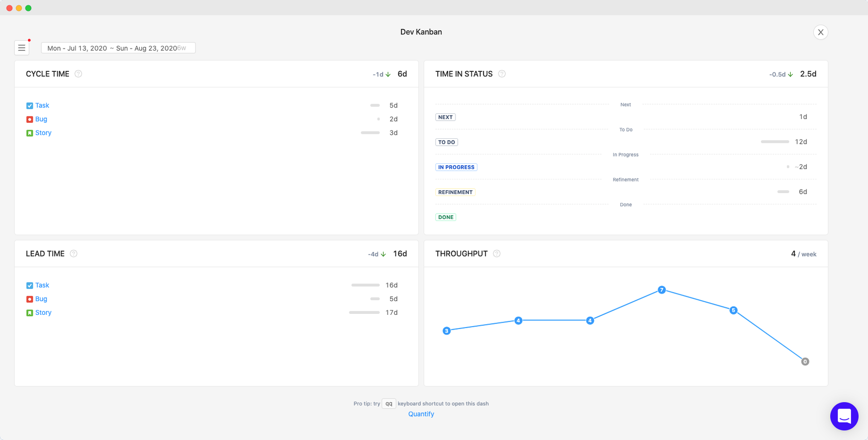Click the yellow macOS minimize button
The width and height of the screenshot is (868, 440).
(19, 8)
